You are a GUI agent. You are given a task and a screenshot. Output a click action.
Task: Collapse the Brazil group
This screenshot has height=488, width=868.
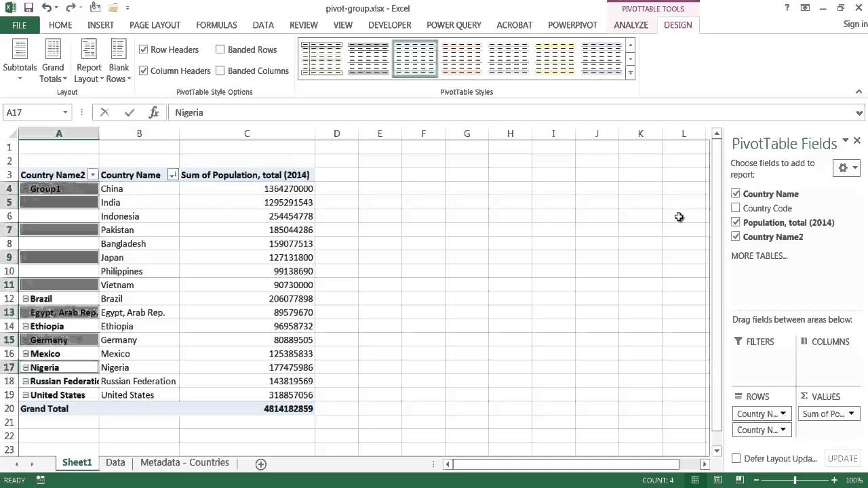pos(26,299)
